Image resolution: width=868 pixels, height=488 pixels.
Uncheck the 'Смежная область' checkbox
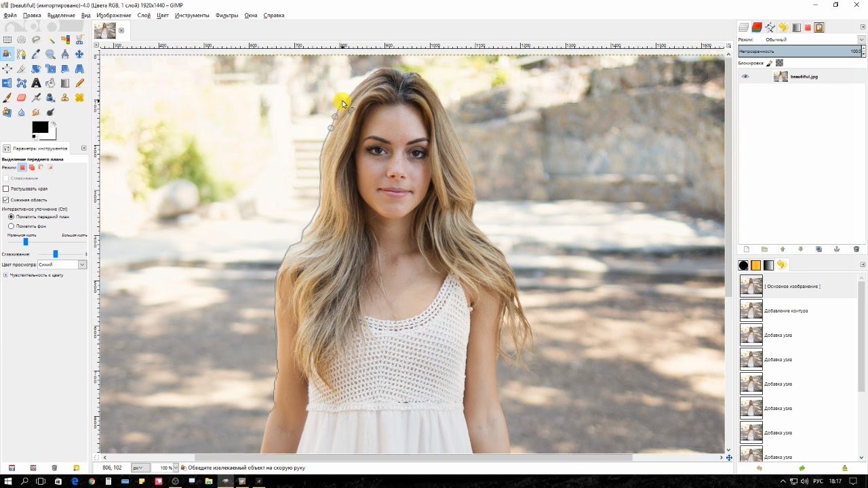pos(6,200)
